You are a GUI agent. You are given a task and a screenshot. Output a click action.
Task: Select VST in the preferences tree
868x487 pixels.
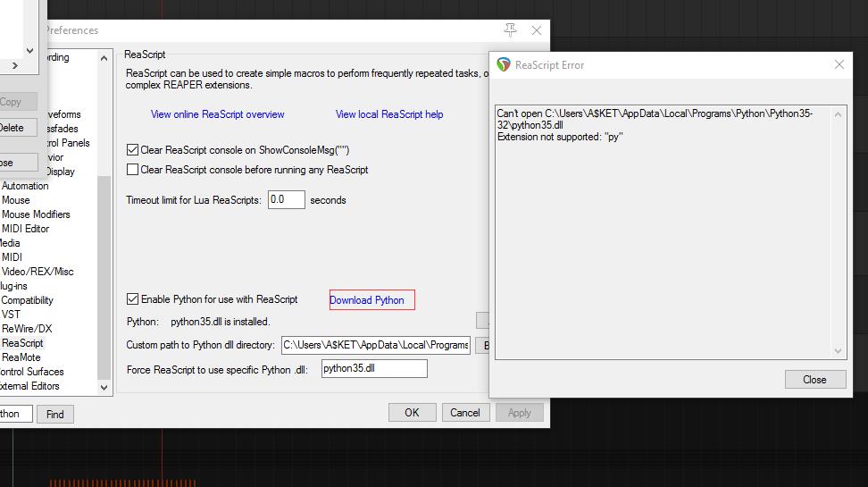(11, 315)
